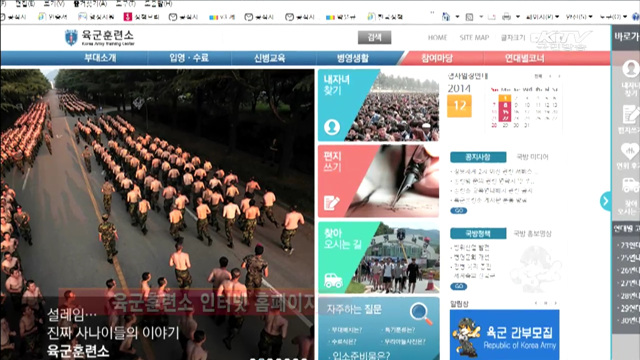Open the HOME link

437,38
